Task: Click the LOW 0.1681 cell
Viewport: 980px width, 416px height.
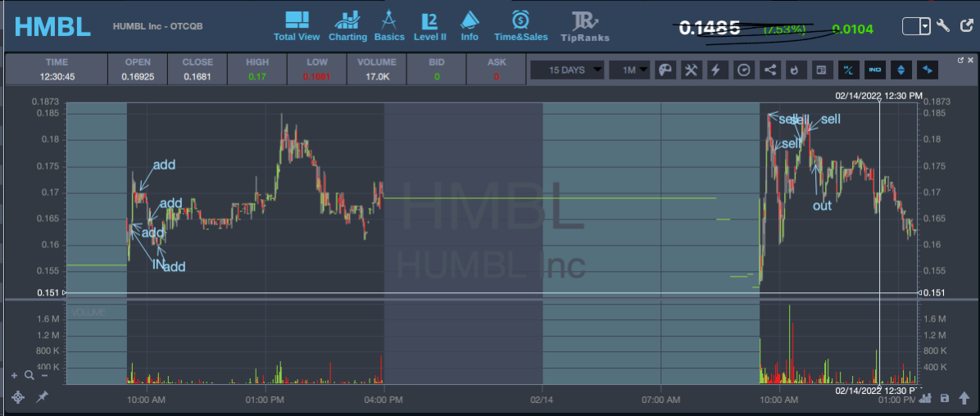Action: [x=317, y=70]
